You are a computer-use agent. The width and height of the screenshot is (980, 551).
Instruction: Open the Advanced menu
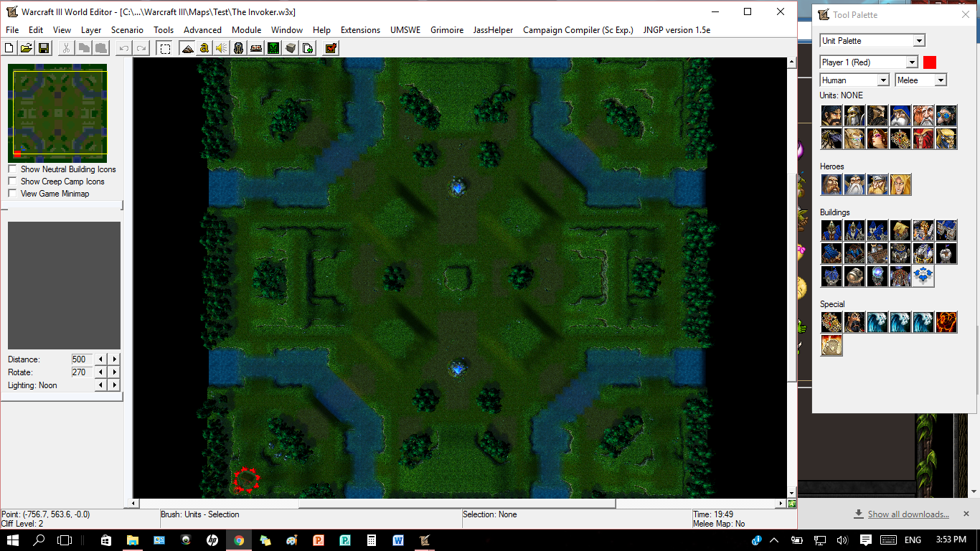point(202,30)
